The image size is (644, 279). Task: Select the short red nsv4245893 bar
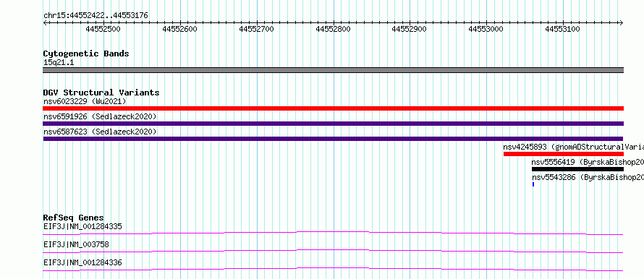(564, 154)
